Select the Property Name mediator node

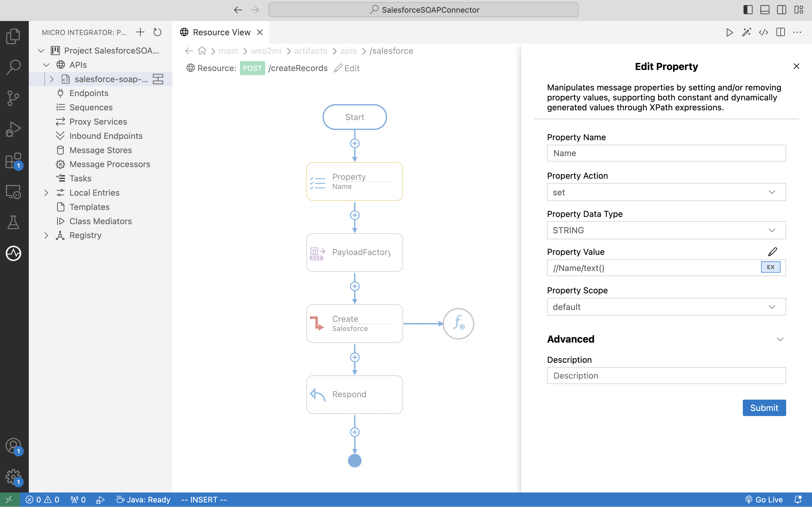(355, 182)
